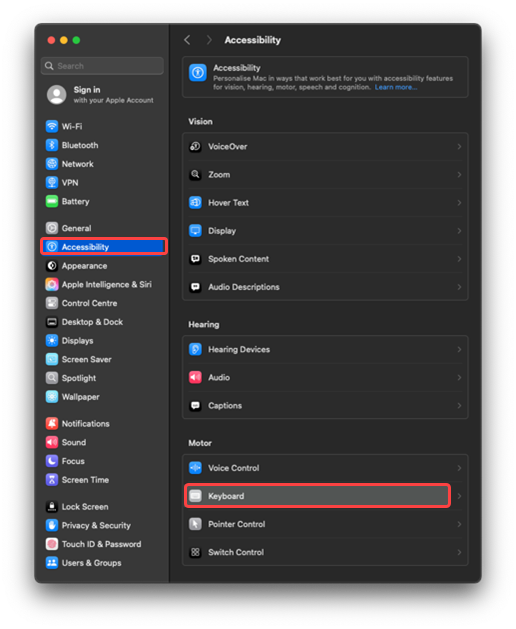Click the Notifications bell icon
The image size is (516, 629).
52,424
